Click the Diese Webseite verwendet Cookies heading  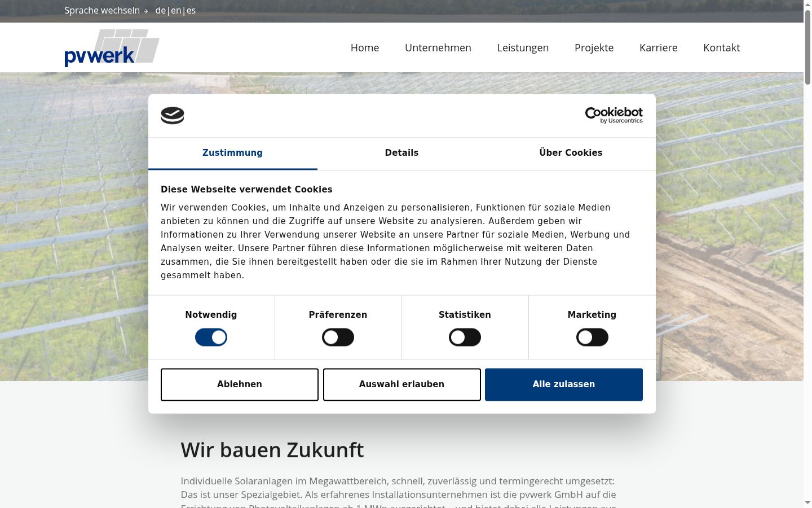[x=246, y=190]
